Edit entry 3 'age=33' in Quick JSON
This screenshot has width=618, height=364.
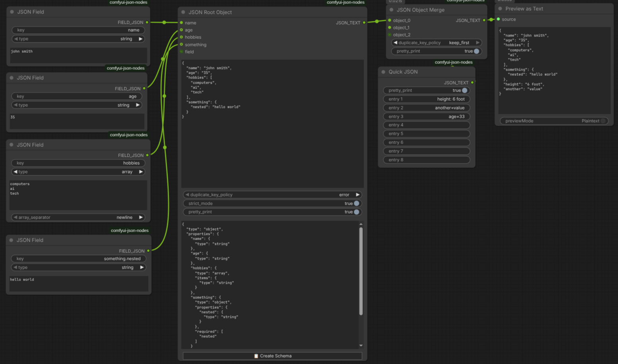point(427,117)
